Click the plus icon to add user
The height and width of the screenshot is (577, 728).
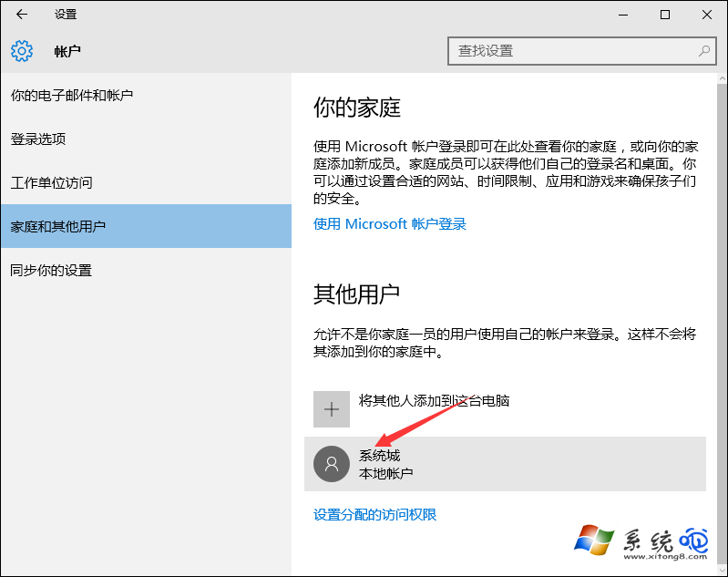tap(332, 409)
